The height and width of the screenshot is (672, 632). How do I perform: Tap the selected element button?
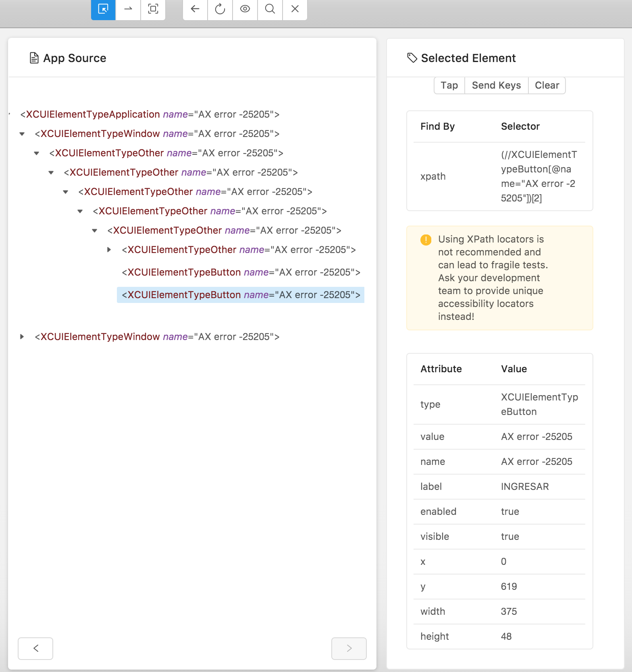(x=449, y=85)
